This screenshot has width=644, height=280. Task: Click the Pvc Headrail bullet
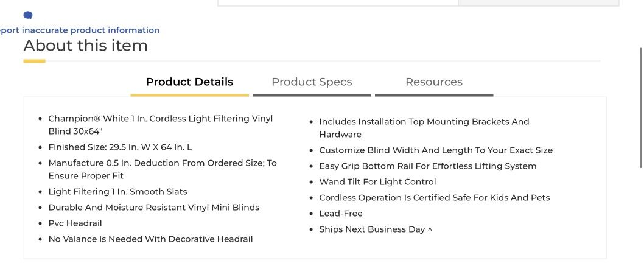click(75, 223)
